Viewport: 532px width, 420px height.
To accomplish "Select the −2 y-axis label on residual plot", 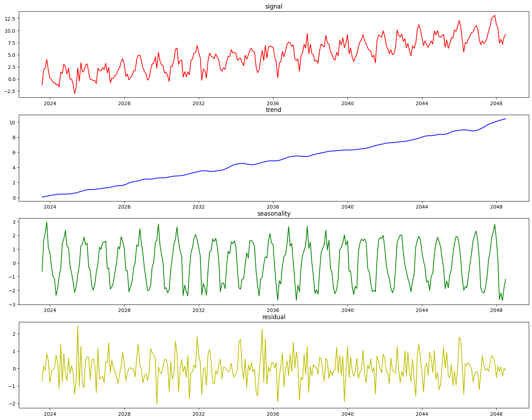I will click(11, 404).
